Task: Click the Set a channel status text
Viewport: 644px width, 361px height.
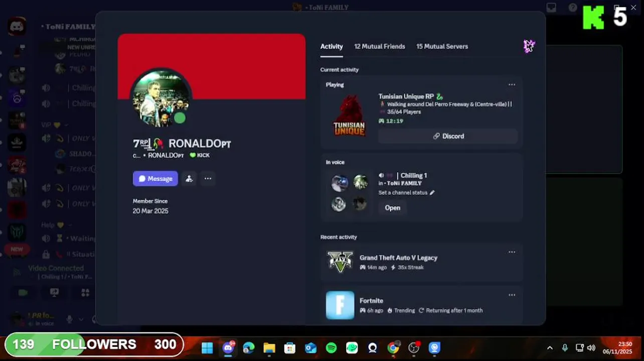Action: tap(403, 193)
